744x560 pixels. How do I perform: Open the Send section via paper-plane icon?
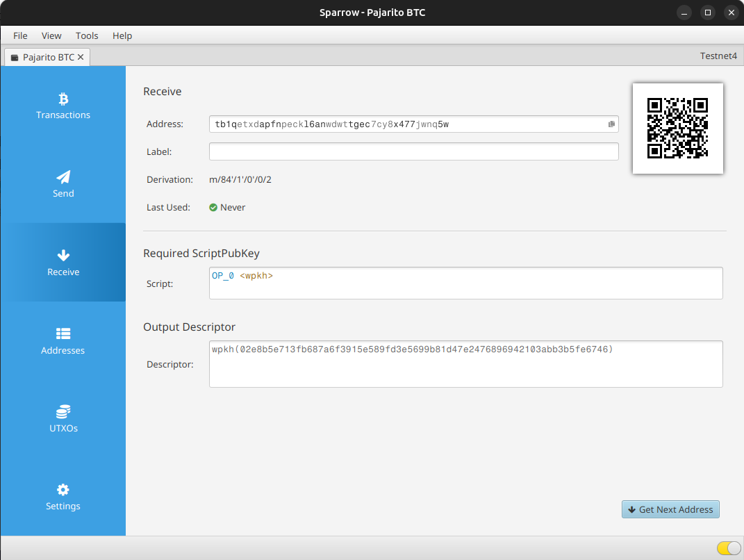click(x=63, y=177)
